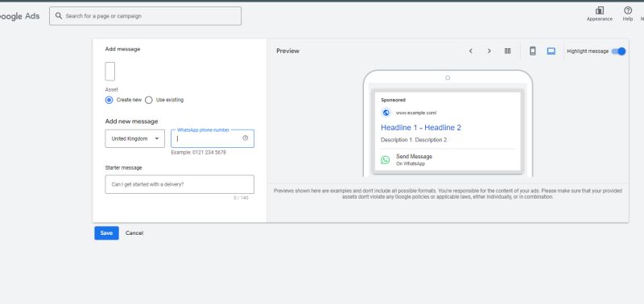The height and width of the screenshot is (304, 644).
Task: Click WhatsApp phone number help icon
Action: click(x=246, y=138)
